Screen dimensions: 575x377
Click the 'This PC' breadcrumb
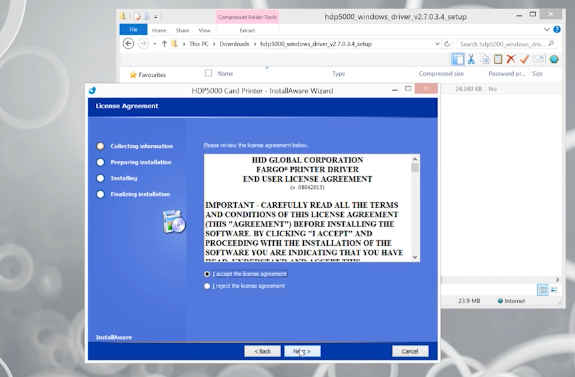point(199,44)
